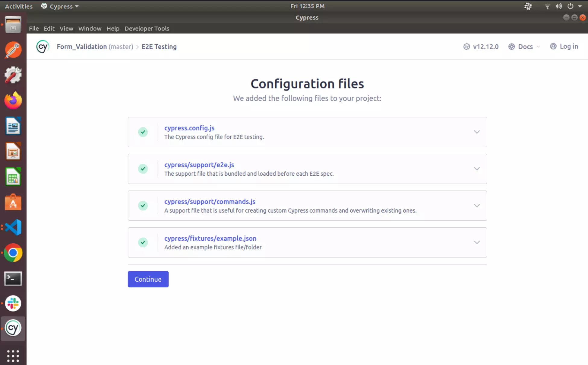Image resolution: width=588 pixels, height=365 pixels.
Task: Open the Files manager from the dock
Action: tap(13, 24)
